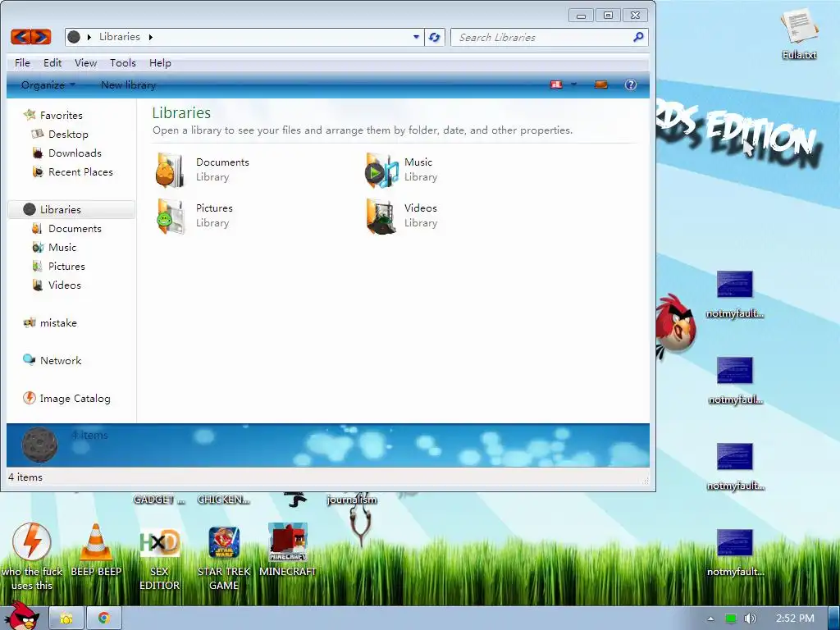The height and width of the screenshot is (630, 840).
Task: Select the journalism desktop icon
Action: tap(352, 500)
